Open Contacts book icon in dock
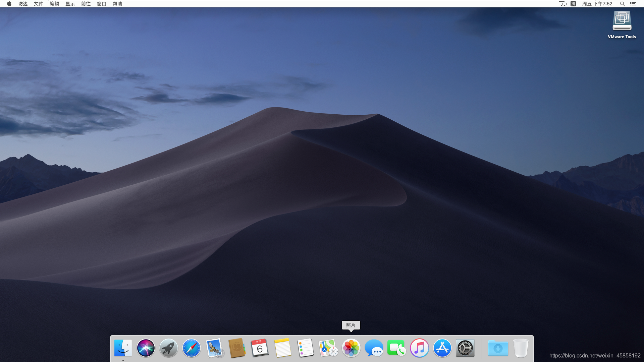The width and height of the screenshot is (644, 362). click(x=237, y=348)
